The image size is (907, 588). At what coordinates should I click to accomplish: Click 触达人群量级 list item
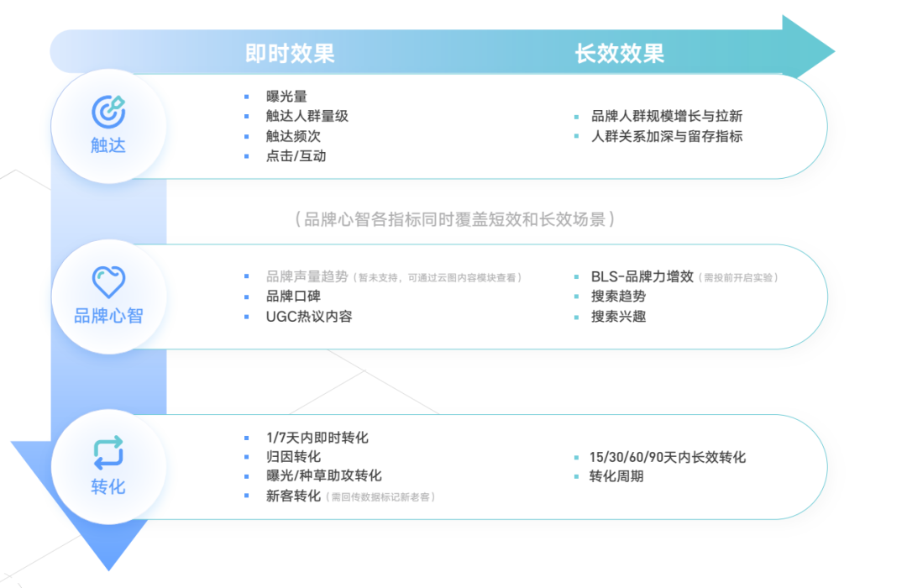coord(307,116)
